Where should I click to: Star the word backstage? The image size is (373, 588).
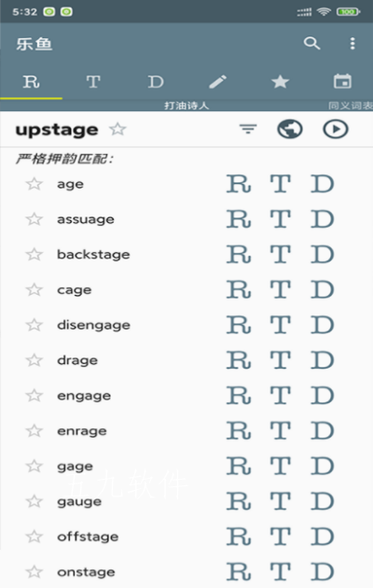pyautogui.click(x=35, y=255)
